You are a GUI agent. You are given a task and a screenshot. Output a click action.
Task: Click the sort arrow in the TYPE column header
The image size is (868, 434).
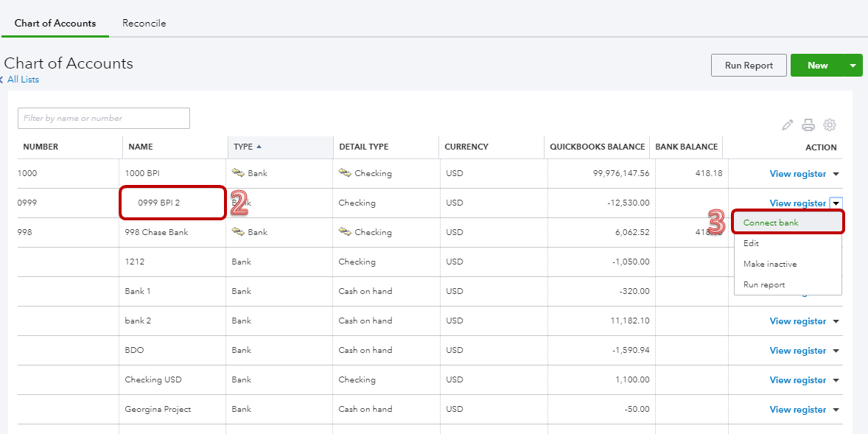259,147
